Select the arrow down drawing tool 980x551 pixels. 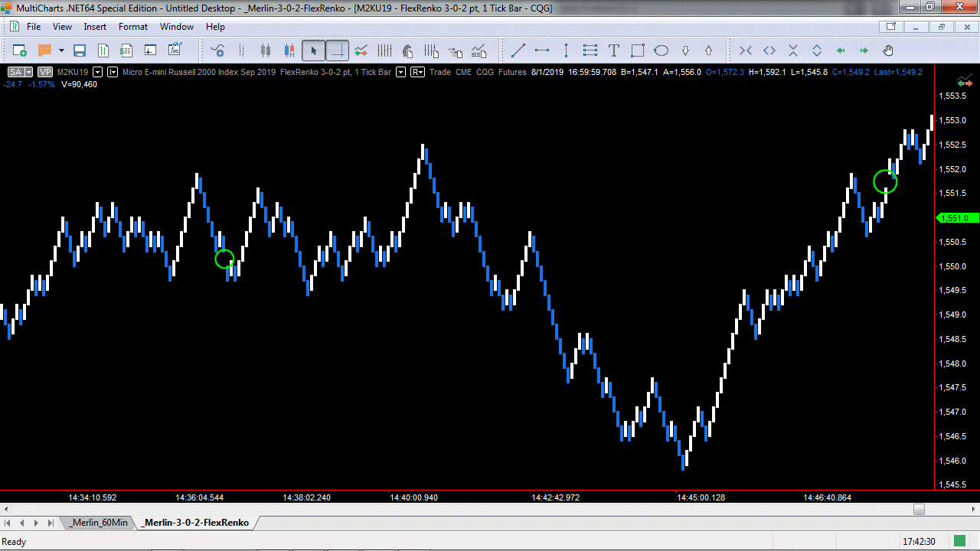(x=685, y=51)
